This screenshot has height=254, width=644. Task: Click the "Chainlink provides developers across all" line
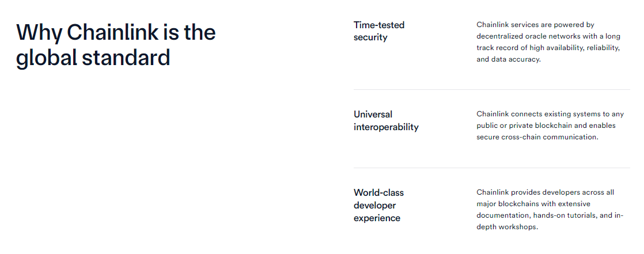coord(545,192)
